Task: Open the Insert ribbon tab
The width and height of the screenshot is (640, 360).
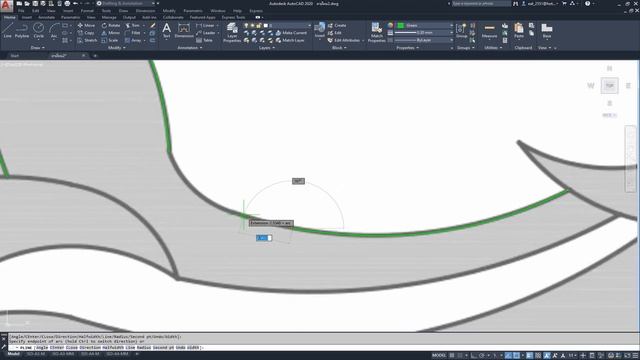Action: [27, 18]
